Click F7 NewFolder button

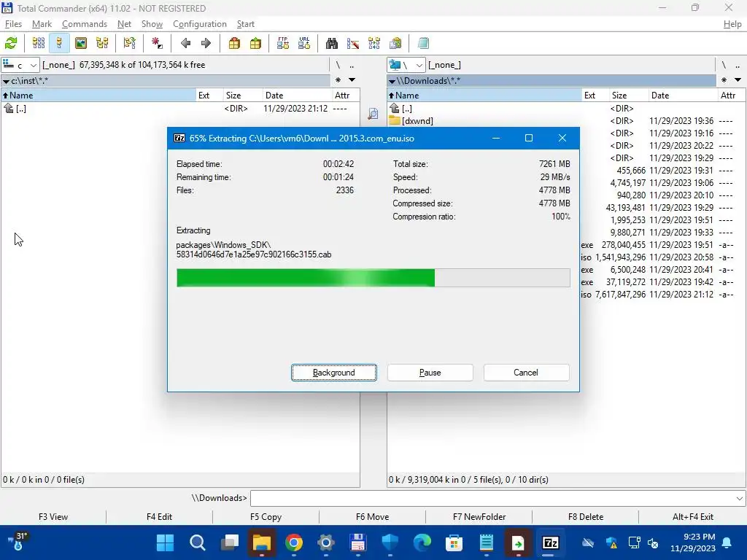click(x=479, y=517)
